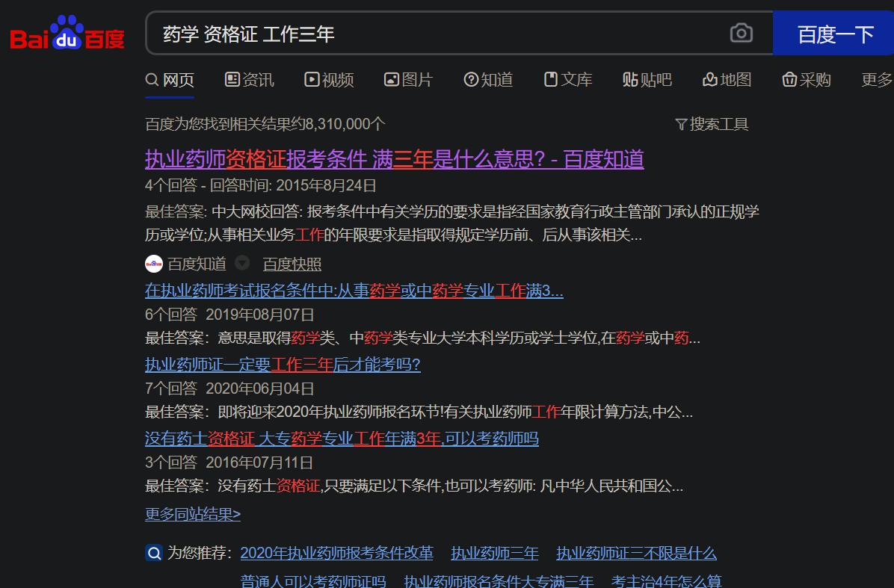The width and height of the screenshot is (894, 588).
Task: Go to the 贴吧 tab
Action: click(647, 80)
